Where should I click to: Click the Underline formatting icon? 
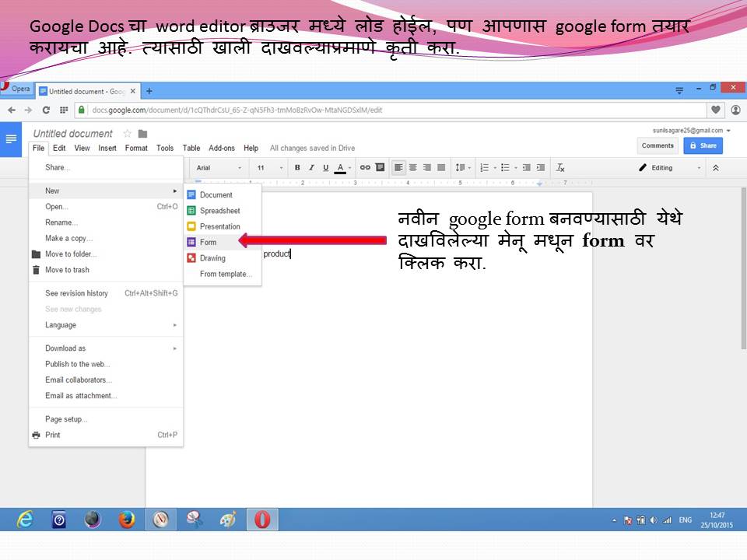(x=326, y=168)
